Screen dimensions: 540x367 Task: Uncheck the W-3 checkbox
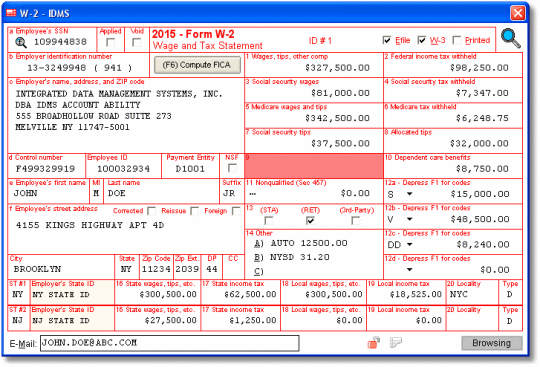(422, 40)
